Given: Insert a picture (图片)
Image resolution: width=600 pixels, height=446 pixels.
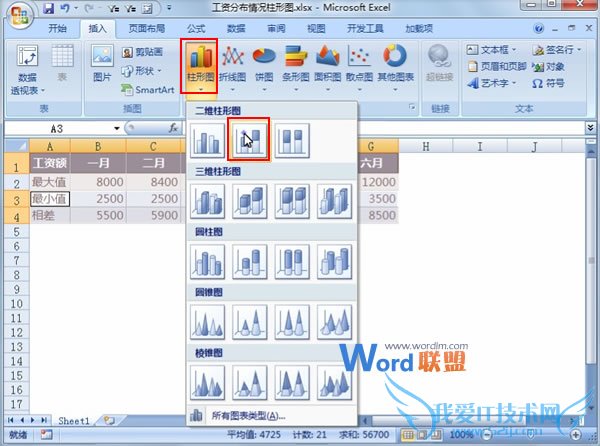Looking at the screenshot, I should point(102,63).
